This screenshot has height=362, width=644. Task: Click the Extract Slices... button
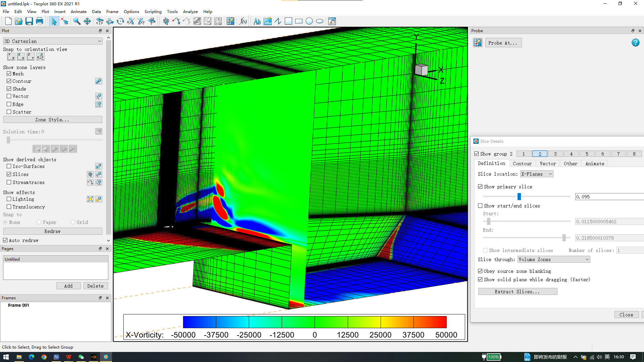[517, 292]
